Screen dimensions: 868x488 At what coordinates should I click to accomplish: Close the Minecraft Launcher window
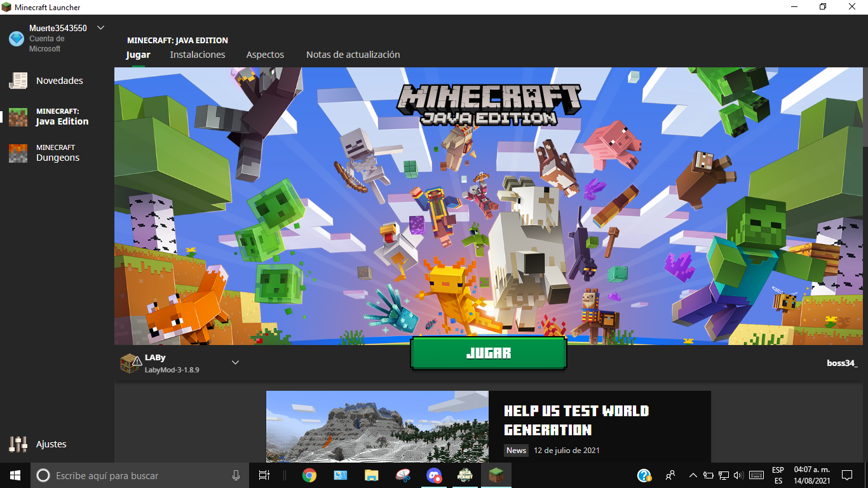pos(853,7)
